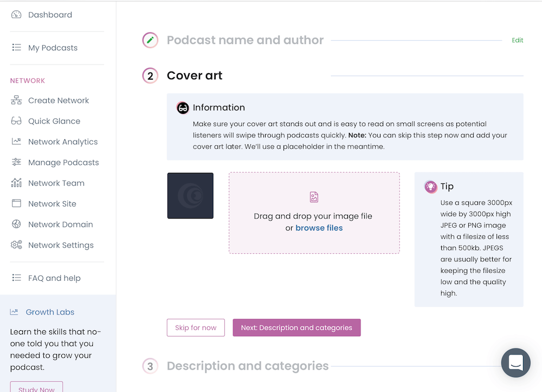Click the Network Team icon
The width and height of the screenshot is (542, 392).
tap(16, 183)
